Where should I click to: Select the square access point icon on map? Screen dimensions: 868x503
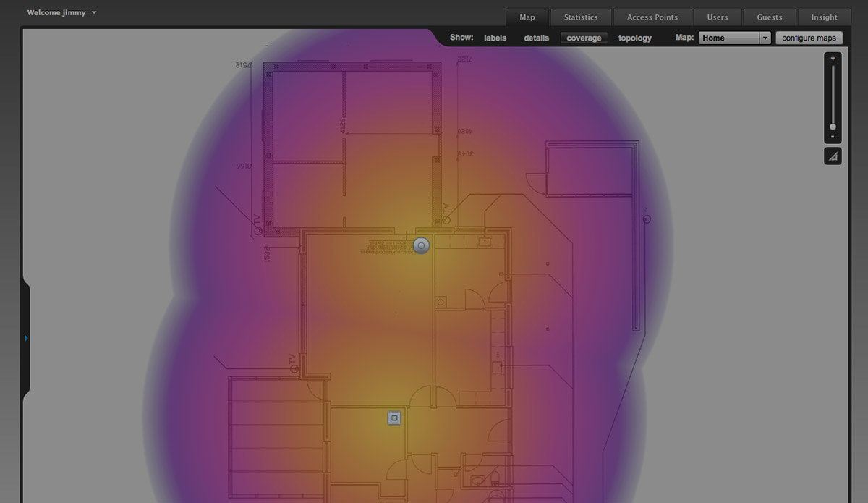pos(394,418)
